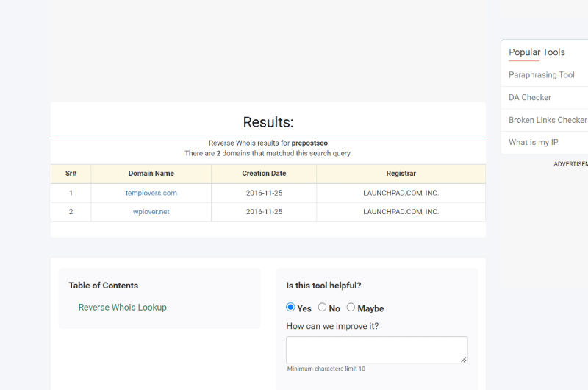Image resolution: width=588 pixels, height=390 pixels.
Task: Select the No radio button
Action: [322, 307]
